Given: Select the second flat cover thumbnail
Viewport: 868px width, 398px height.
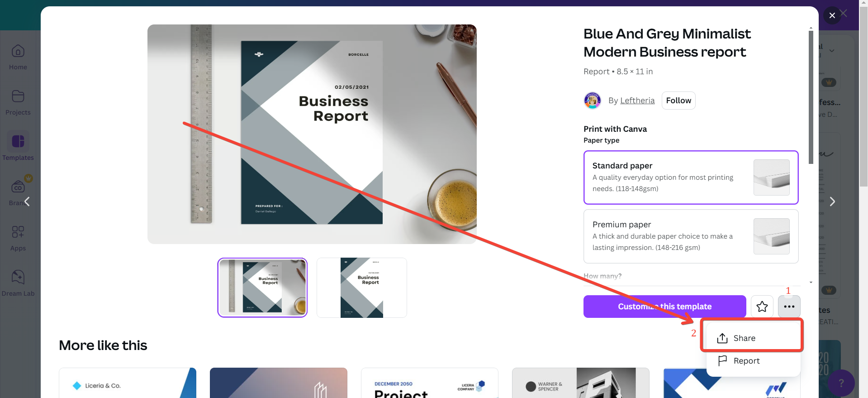Looking at the screenshot, I should point(362,288).
